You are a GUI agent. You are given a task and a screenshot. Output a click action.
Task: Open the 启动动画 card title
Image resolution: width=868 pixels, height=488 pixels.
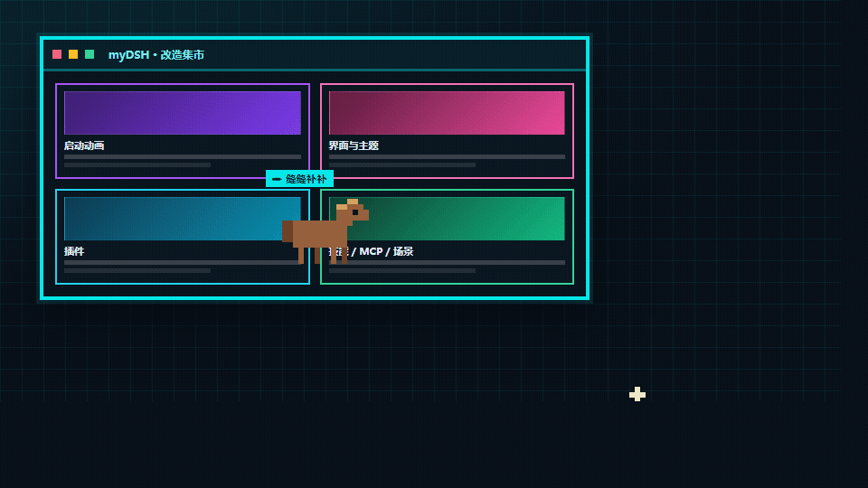[x=84, y=145]
